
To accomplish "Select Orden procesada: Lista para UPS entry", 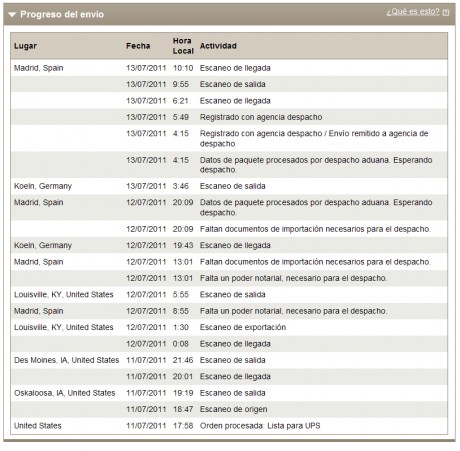I will point(260,426).
